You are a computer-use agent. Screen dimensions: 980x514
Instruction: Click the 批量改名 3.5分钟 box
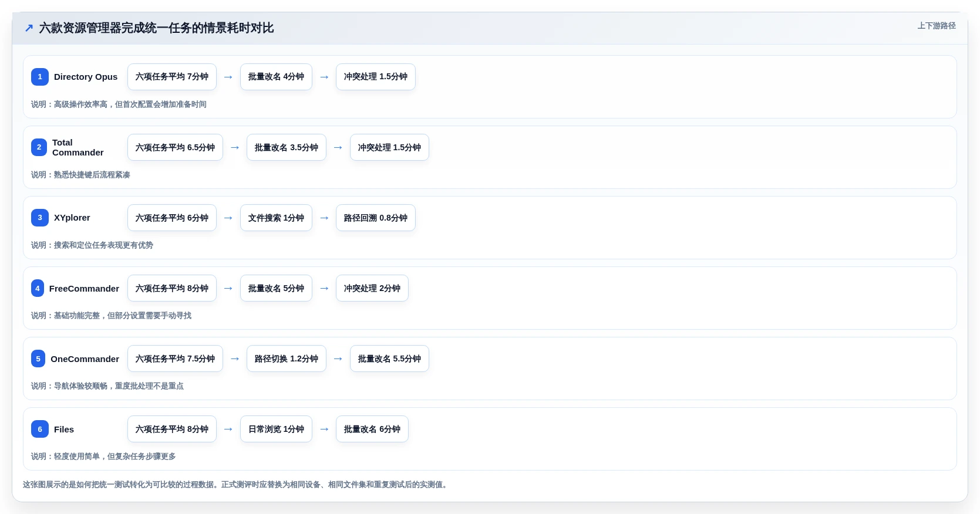pyautogui.click(x=287, y=147)
